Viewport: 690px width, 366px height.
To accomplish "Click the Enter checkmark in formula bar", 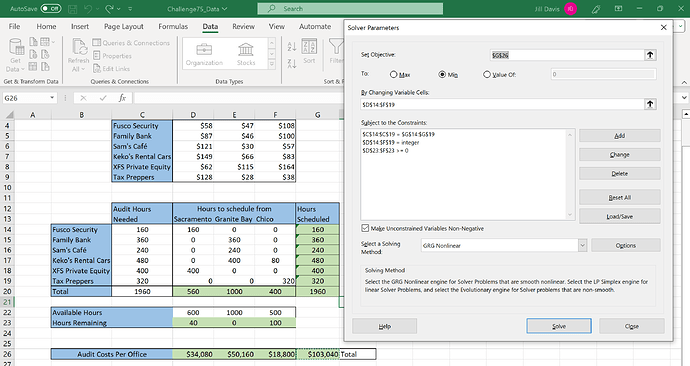I will click(103, 98).
